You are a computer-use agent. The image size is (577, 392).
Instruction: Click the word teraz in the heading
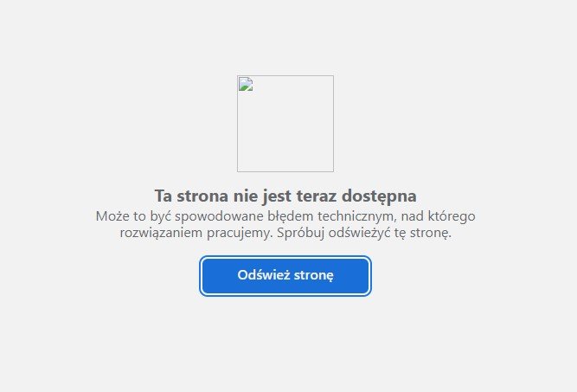316,196
